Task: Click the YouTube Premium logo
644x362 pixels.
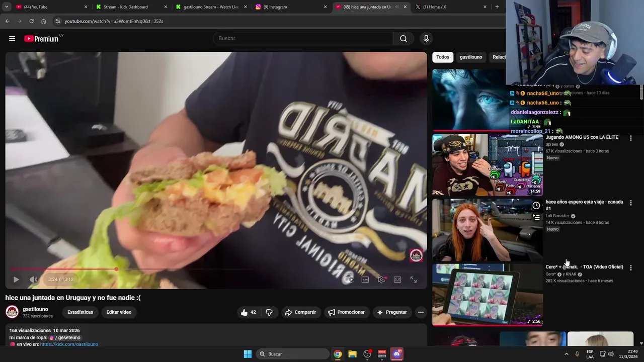Action: (42, 39)
